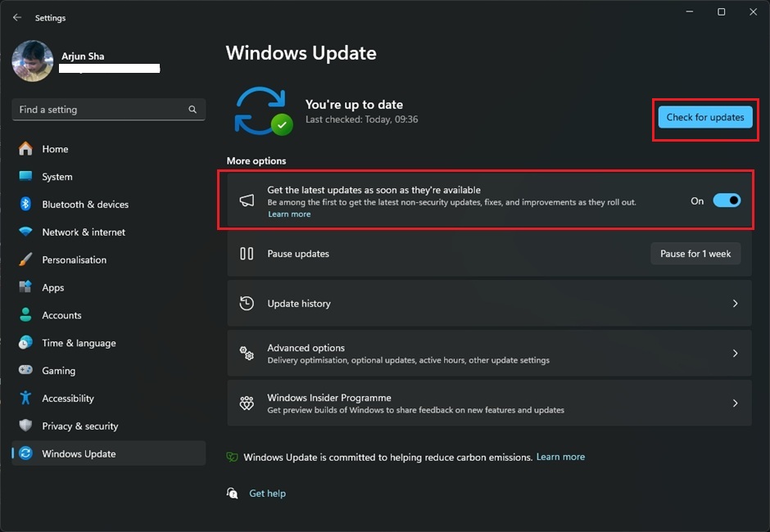Click the green leaf carbon icon

(x=232, y=458)
